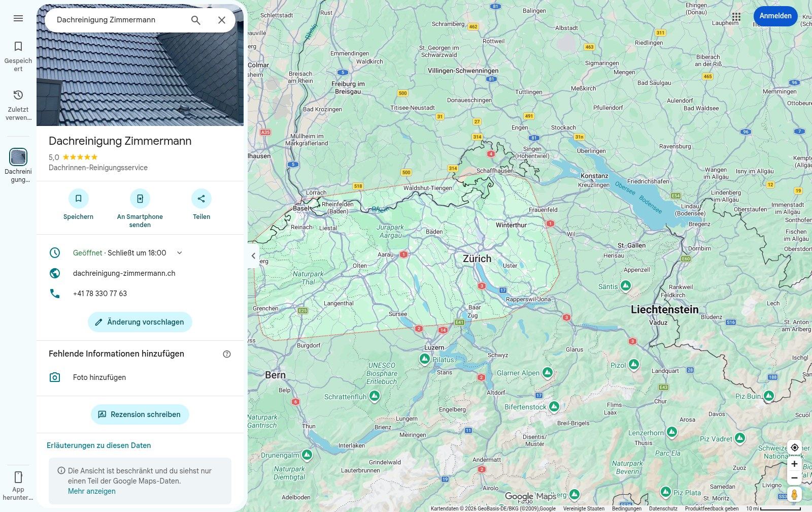Open Zuletzt verwendet recent history
Image resolution: width=812 pixels, height=512 pixels.
[x=18, y=105]
